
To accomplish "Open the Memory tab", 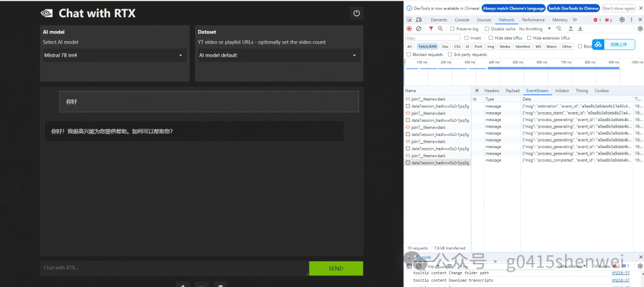I will pos(560,20).
